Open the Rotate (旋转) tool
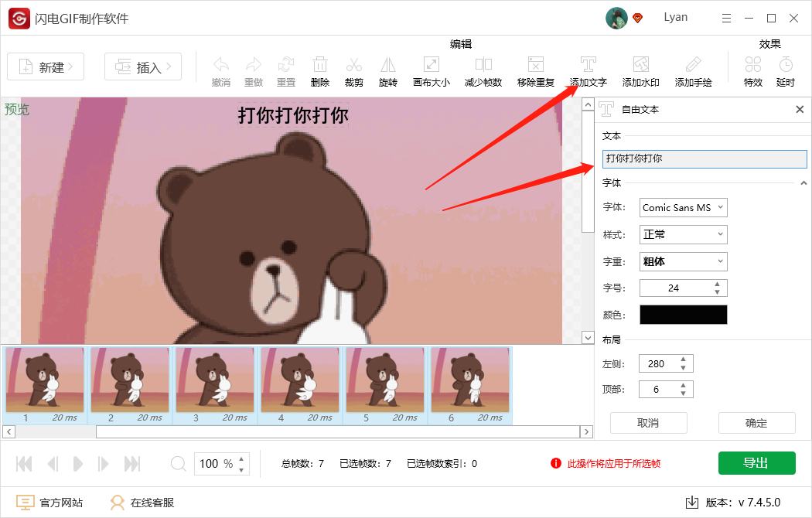812x518 pixels. click(388, 65)
